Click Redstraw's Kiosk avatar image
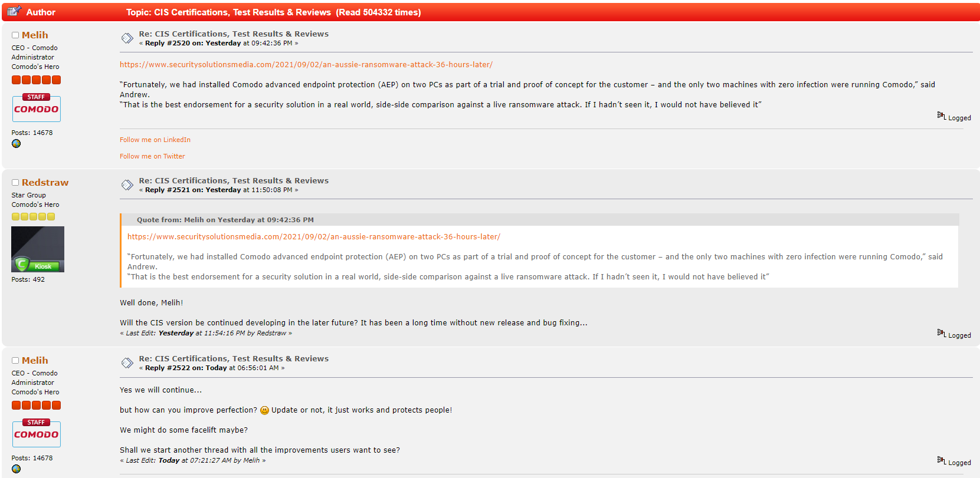The width and height of the screenshot is (980, 478). click(x=38, y=249)
